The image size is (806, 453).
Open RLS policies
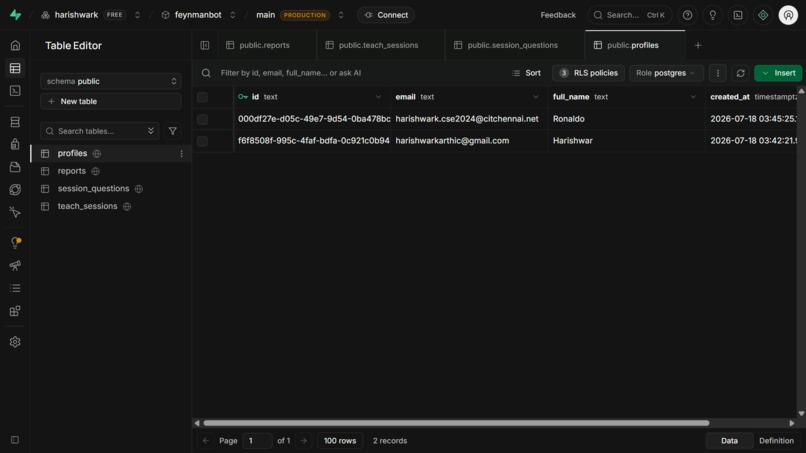(x=588, y=73)
